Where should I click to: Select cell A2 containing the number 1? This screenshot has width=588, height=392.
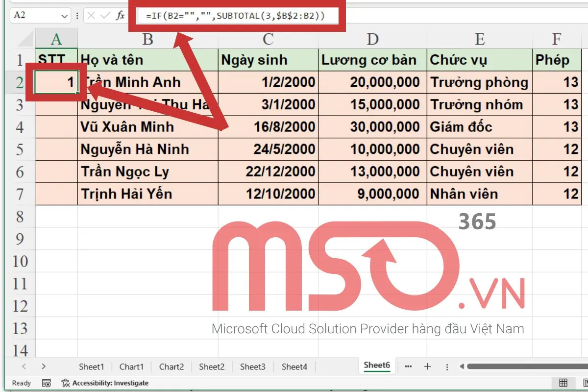[x=57, y=82]
